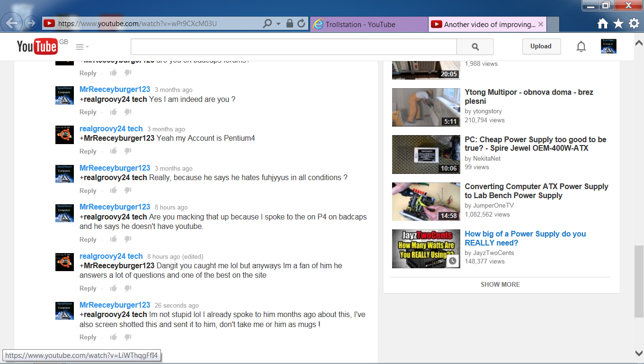The width and height of the screenshot is (644, 364).
Task: Click the 20:05 video thumbnail
Action: tap(426, 70)
